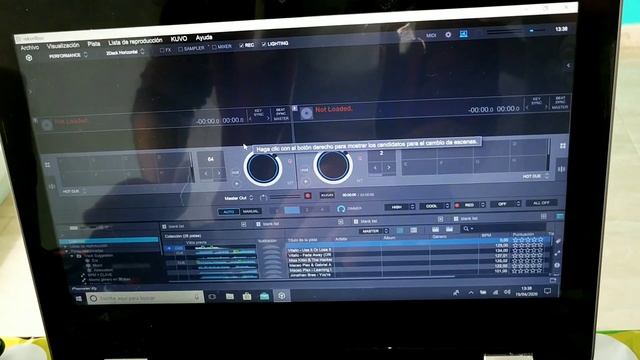Open the Visualización menu
640x360 pixels.
[63, 46]
